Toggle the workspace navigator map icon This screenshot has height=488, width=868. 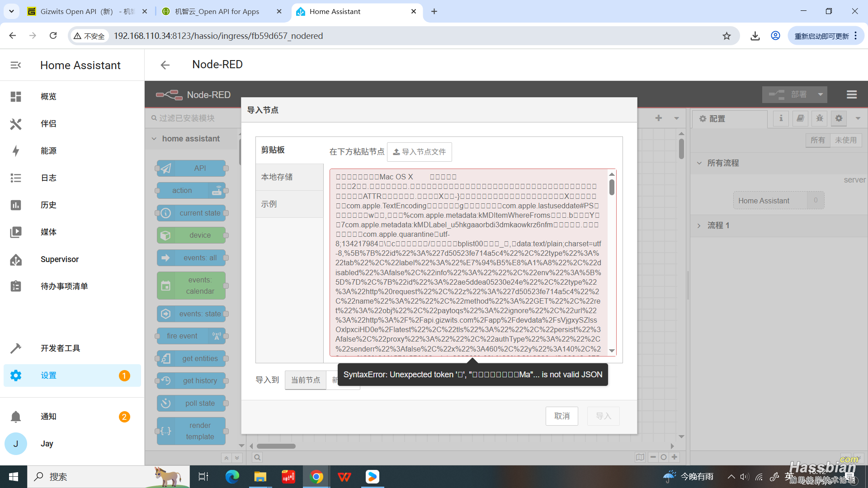pos(640,457)
